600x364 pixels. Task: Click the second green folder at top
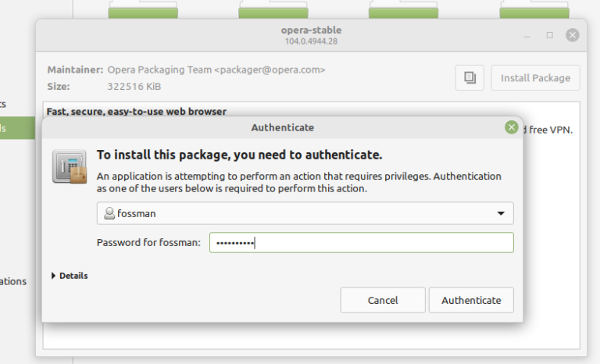click(x=272, y=11)
